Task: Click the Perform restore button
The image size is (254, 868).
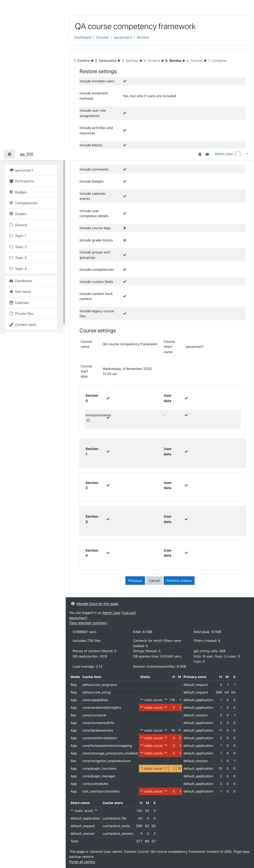Action: [x=179, y=581]
